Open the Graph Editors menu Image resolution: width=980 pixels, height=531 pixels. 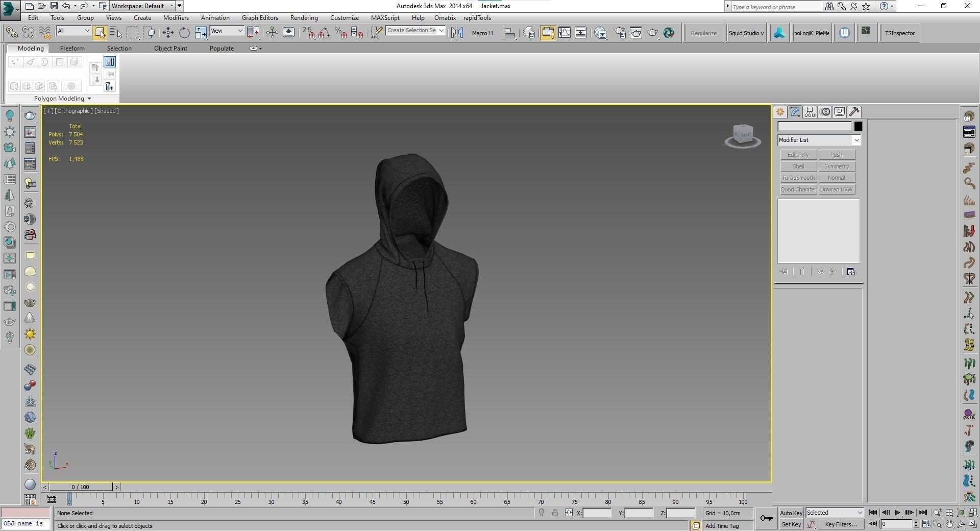coord(260,18)
